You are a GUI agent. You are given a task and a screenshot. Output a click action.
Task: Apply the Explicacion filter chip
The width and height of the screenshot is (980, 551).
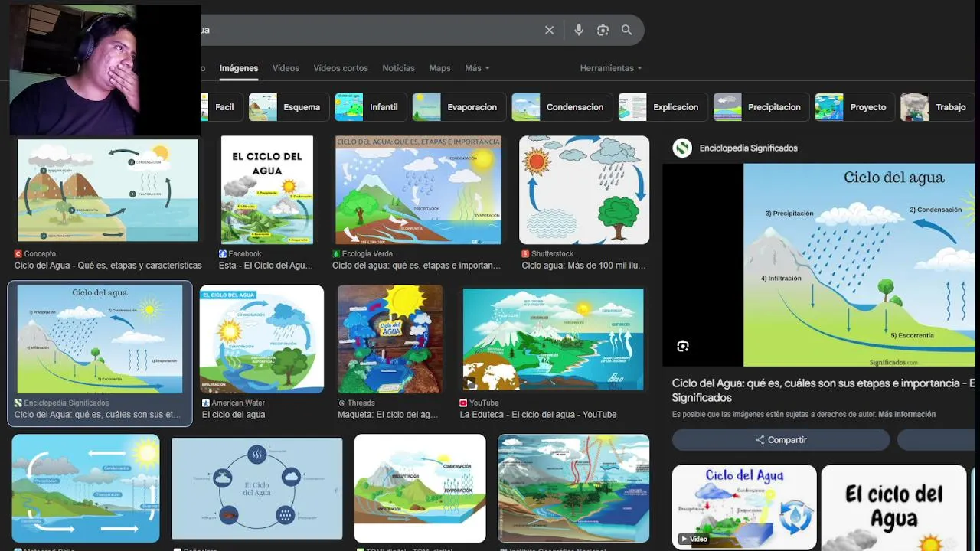click(x=663, y=107)
